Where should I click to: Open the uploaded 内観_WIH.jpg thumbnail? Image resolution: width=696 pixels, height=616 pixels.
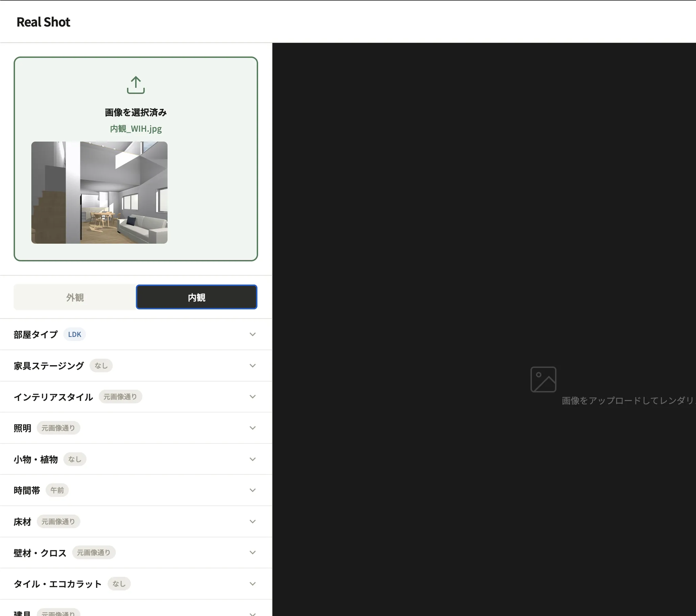(x=99, y=193)
